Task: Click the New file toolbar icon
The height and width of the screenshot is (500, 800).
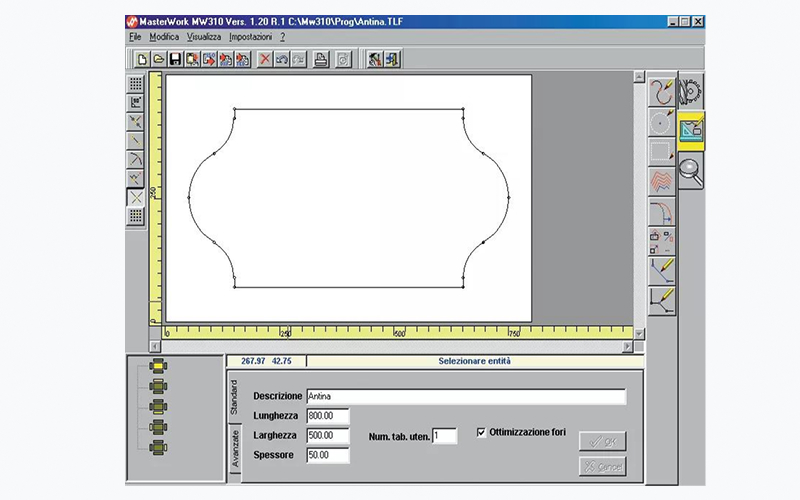Action: pyautogui.click(x=142, y=59)
